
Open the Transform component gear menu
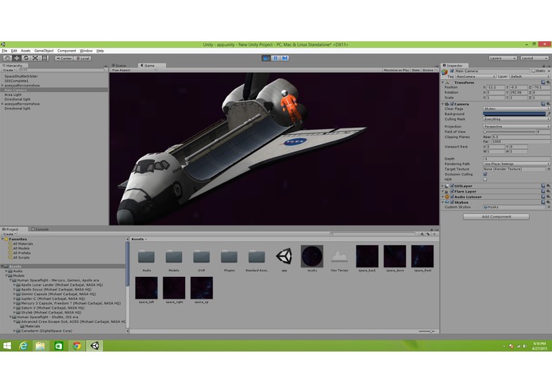pyautogui.click(x=549, y=83)
